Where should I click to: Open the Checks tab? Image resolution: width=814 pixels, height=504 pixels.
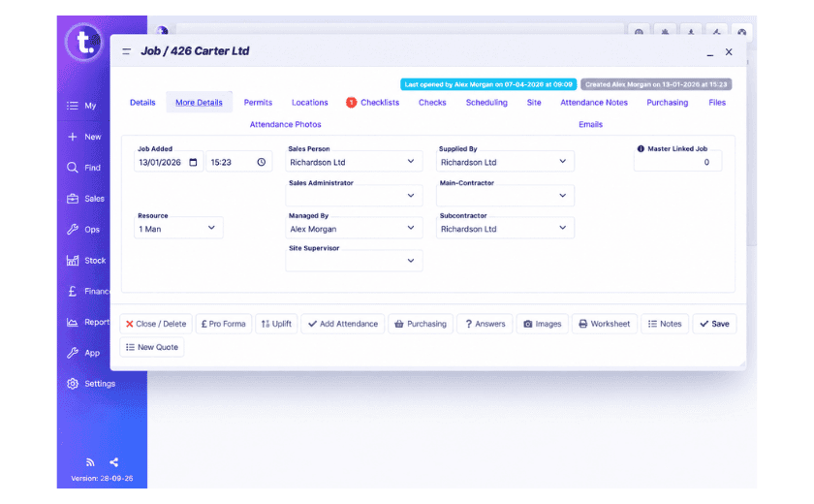pos(432,103)
